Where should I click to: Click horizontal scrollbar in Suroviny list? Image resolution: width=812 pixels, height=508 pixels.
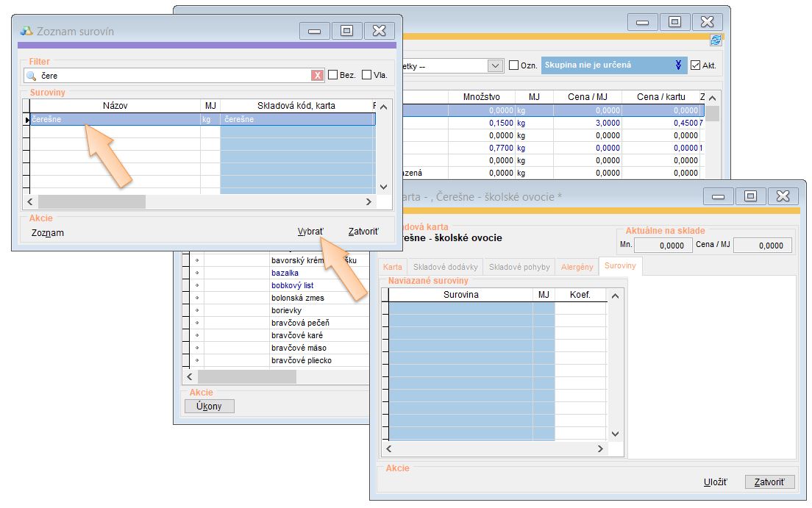click(92, 201)
